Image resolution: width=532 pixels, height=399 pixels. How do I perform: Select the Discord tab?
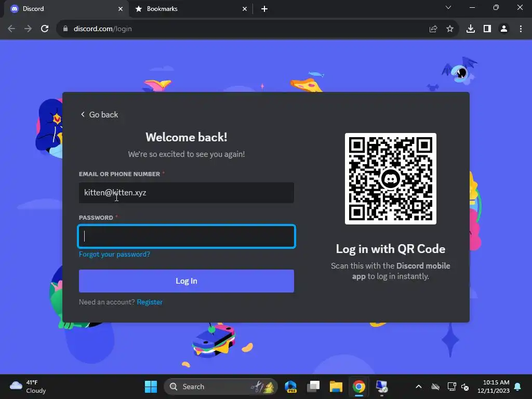[x=66, y=9]
